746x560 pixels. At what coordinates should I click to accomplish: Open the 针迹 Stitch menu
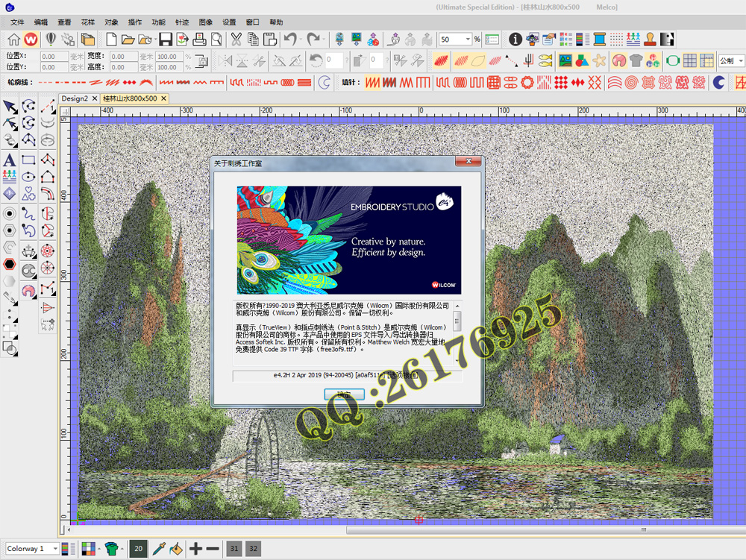(182, 22)
